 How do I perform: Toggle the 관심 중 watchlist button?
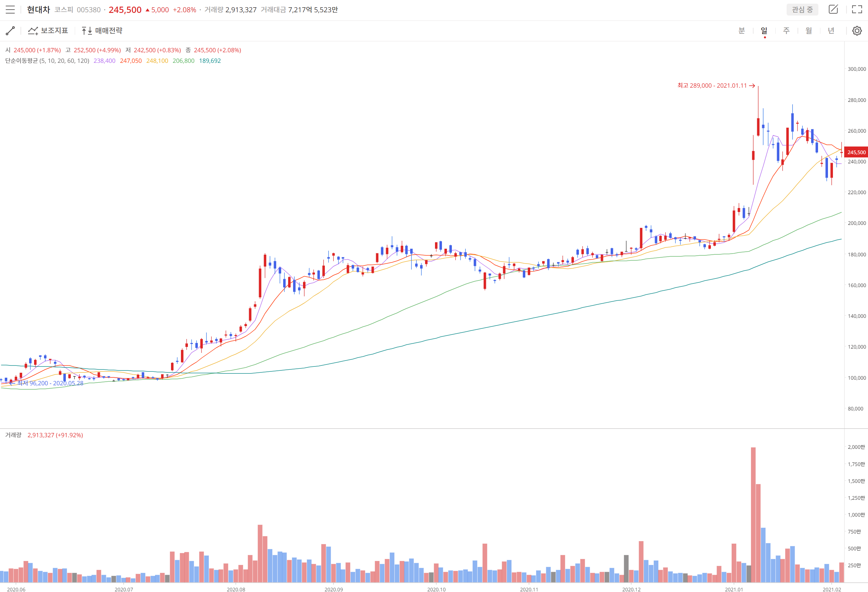tap(802, 10)
